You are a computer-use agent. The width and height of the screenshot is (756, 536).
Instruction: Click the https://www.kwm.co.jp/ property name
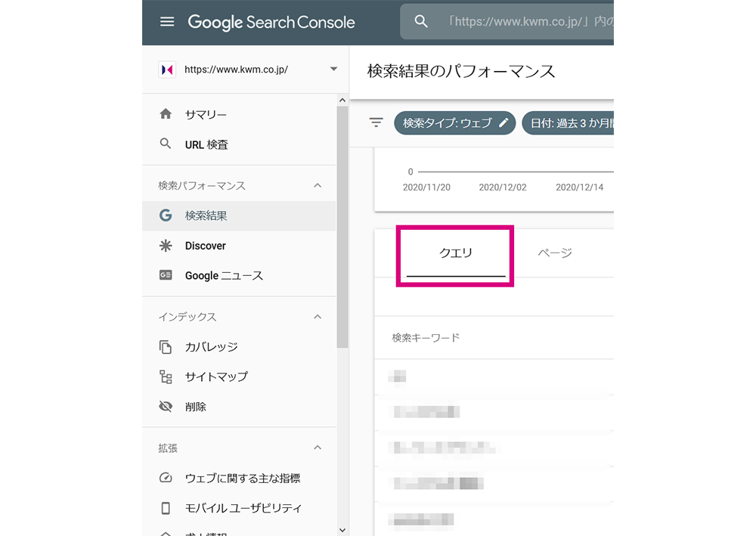click(236, 70)
